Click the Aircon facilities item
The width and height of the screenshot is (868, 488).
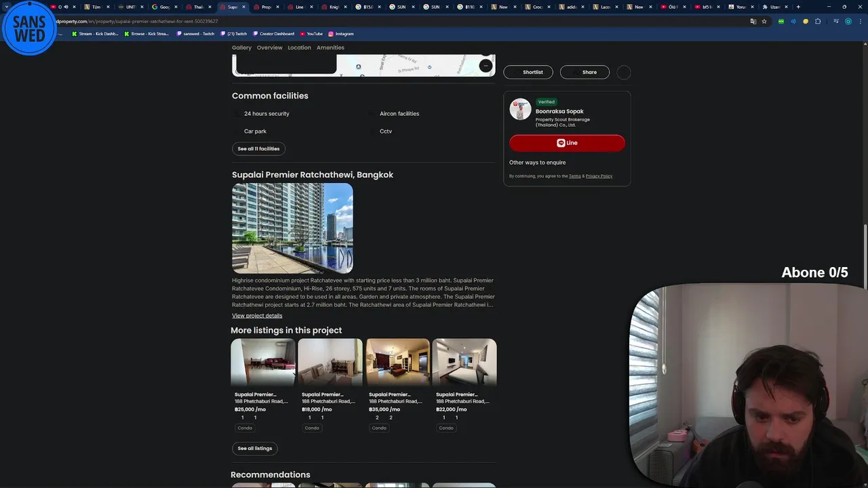[x=399, y=114]
